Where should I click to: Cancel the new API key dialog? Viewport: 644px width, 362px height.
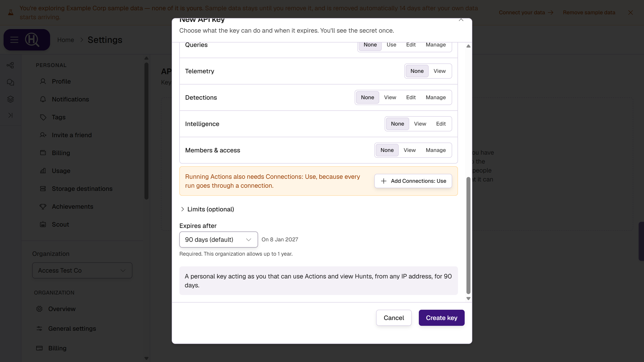click(394, 318)
